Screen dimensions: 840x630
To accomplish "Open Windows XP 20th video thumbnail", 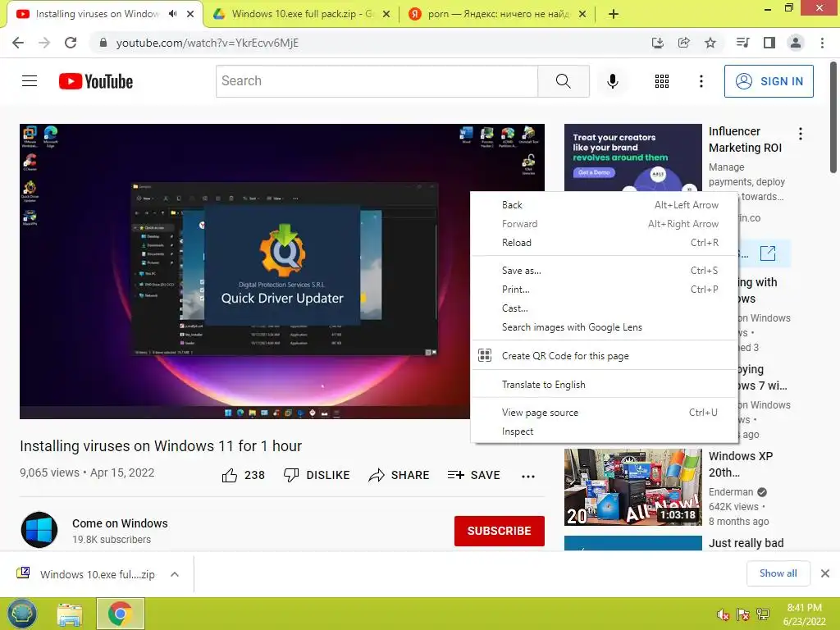I will click(x=632, y=487).
